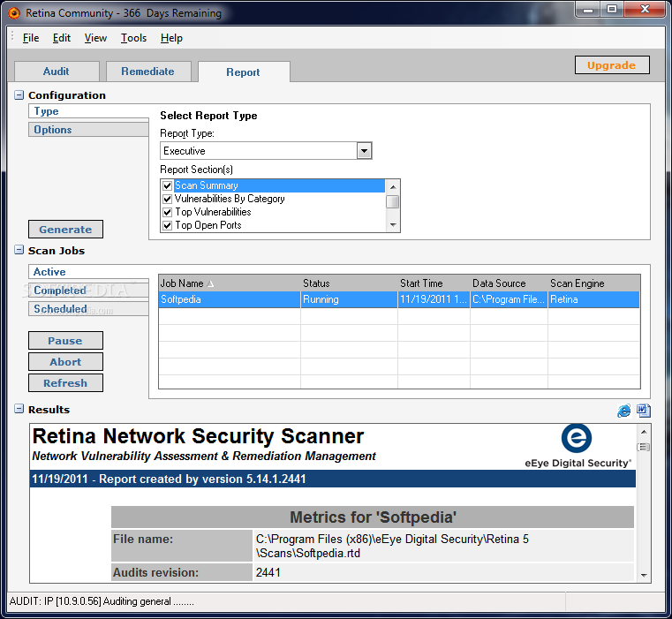Click the Audits revision value 2441
Screen dimensions: 672x619
(268, 573)
